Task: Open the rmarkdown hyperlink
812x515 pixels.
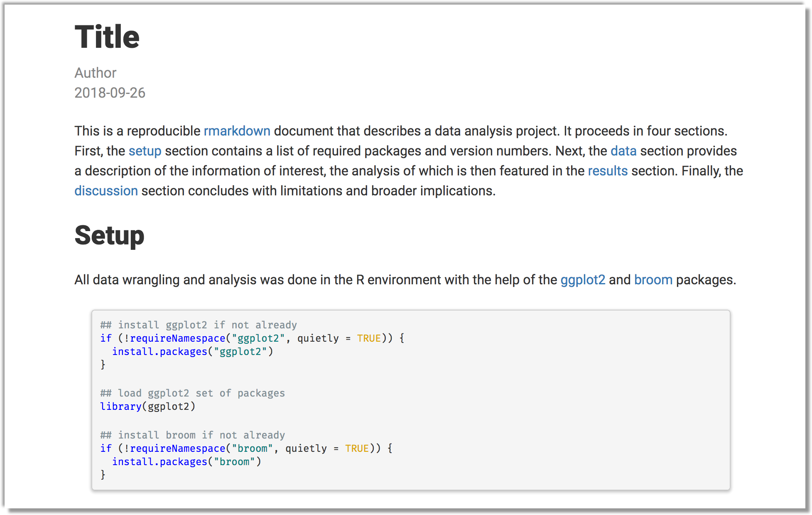Action: pos(237,131)
